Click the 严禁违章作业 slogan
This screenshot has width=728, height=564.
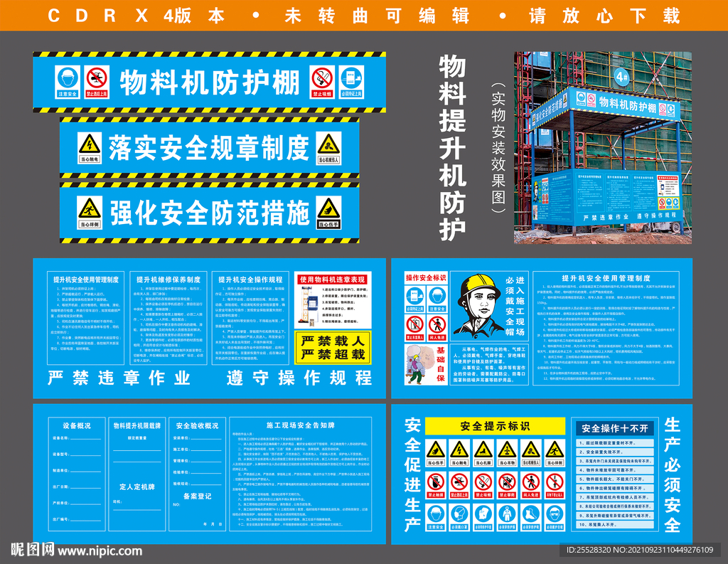pos(119,378)
